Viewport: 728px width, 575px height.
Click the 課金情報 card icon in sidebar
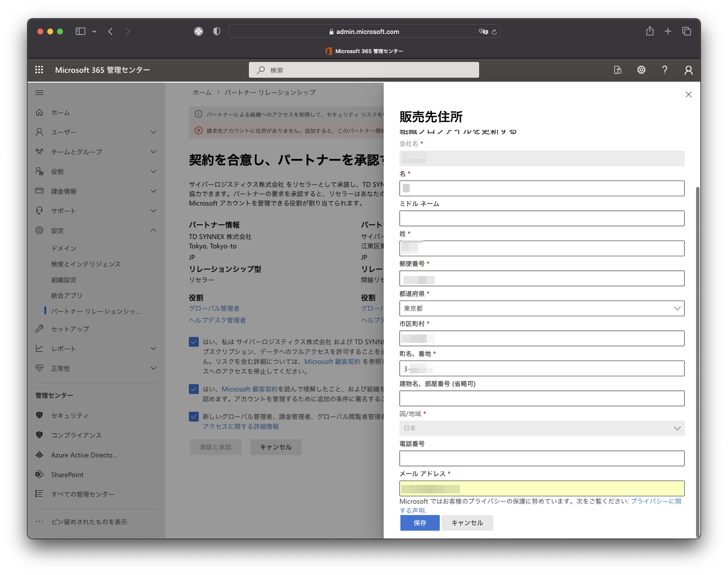pos(39,191)
